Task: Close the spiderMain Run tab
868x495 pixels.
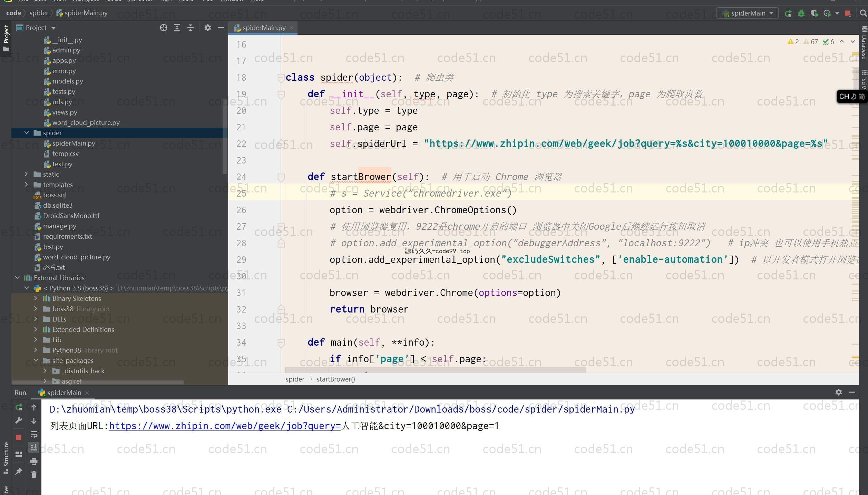Action: click(x=87, y=393)
